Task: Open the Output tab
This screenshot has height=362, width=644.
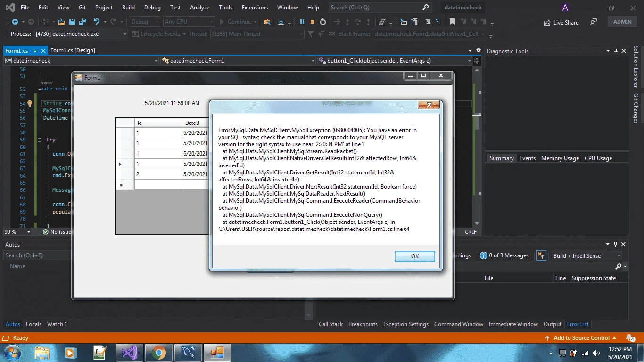Action: coord(553,324)
